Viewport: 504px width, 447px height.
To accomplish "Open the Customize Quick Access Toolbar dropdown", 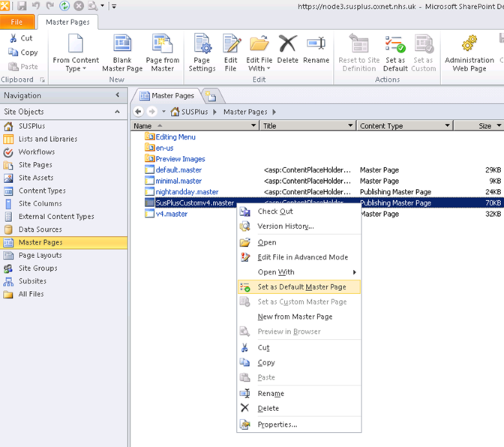I will (114, 6).
